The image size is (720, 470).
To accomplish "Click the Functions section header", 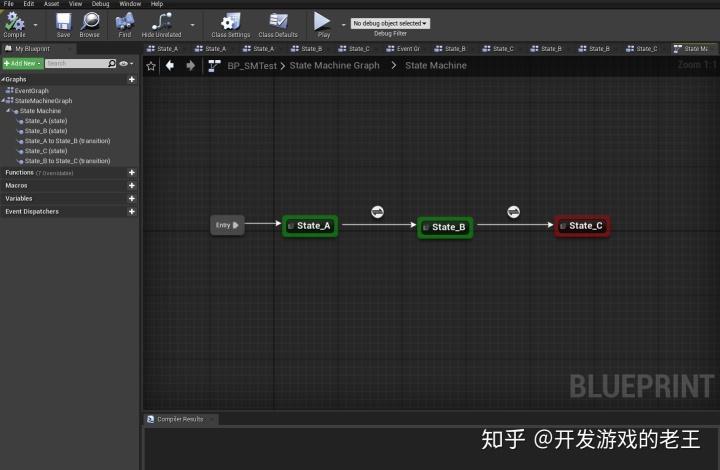I will pos(69,173).
